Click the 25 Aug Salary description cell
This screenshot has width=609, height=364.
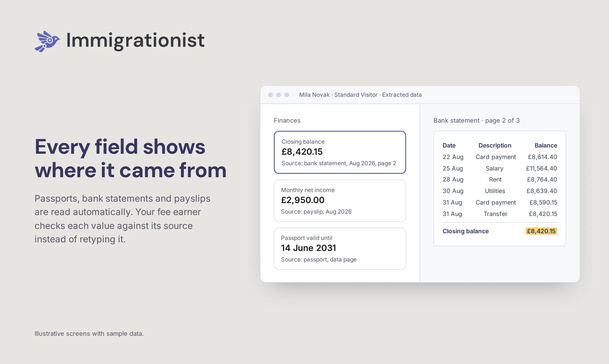point(495,169)
